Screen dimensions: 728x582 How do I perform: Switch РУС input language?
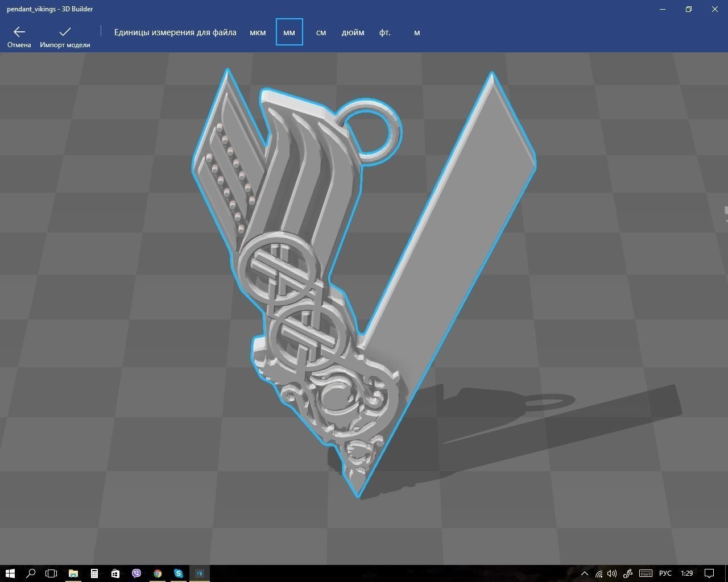(665, 573)
